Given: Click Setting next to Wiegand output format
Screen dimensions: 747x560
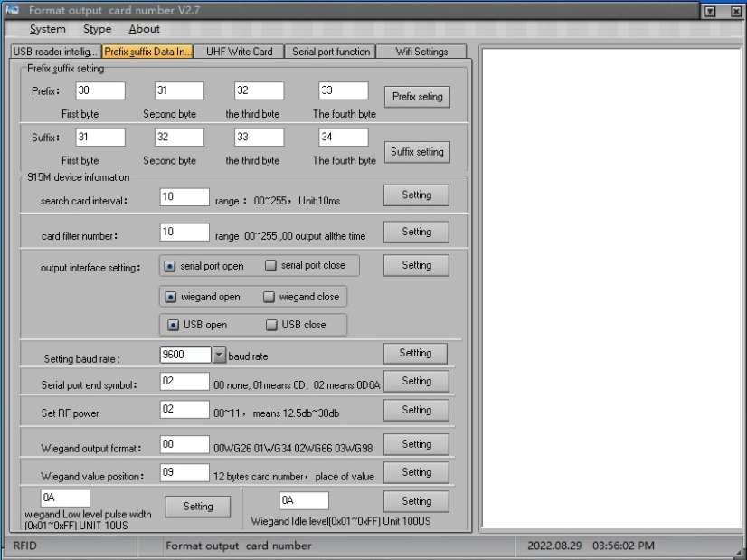Looking at the screenshot, I should (415, 443).
